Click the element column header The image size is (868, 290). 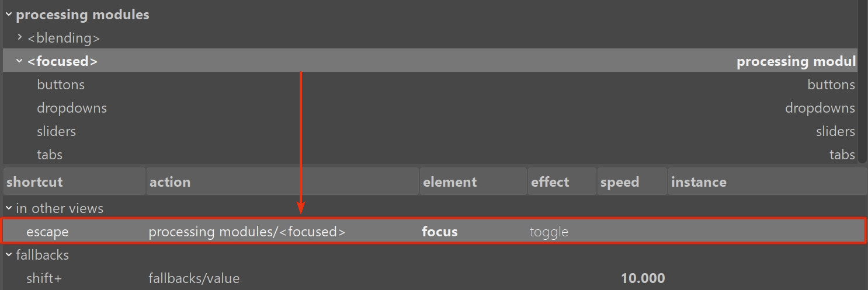click(x=473, y=182)
